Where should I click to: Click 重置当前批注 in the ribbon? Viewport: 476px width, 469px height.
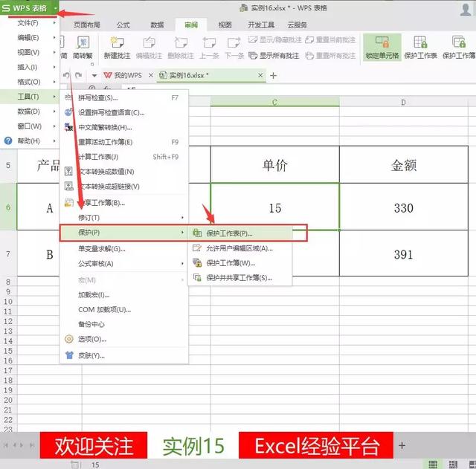coord(330,39)
